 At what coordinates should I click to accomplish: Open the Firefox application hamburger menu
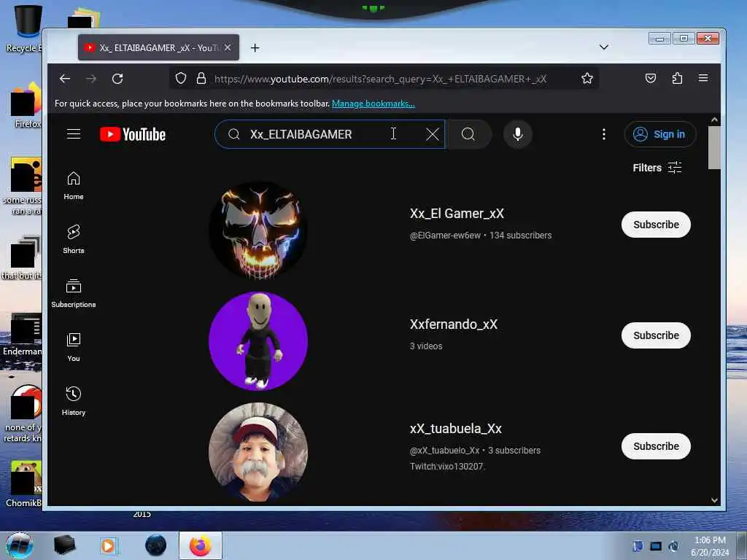click(x=703, y=77)
